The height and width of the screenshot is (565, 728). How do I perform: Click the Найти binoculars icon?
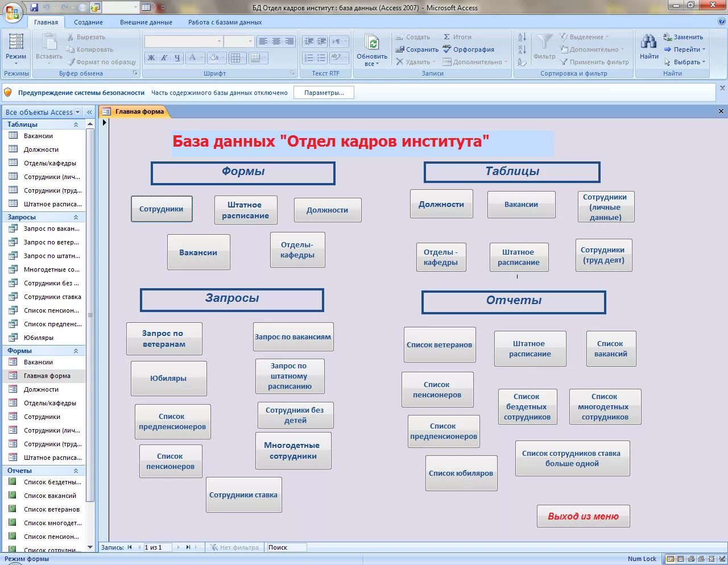pyautogui.click(x=648, y=42)
